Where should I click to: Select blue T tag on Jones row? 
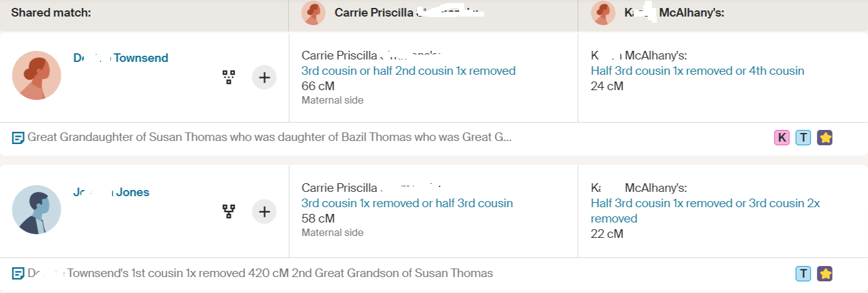tap(803, 273)
